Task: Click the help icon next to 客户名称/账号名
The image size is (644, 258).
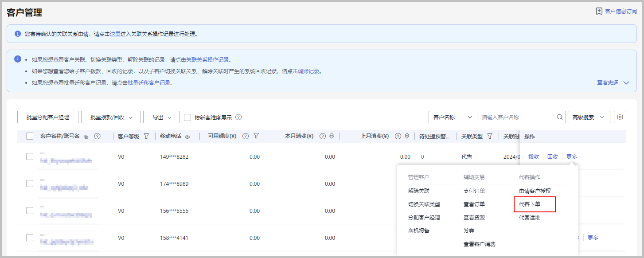Action: point(97,137)
